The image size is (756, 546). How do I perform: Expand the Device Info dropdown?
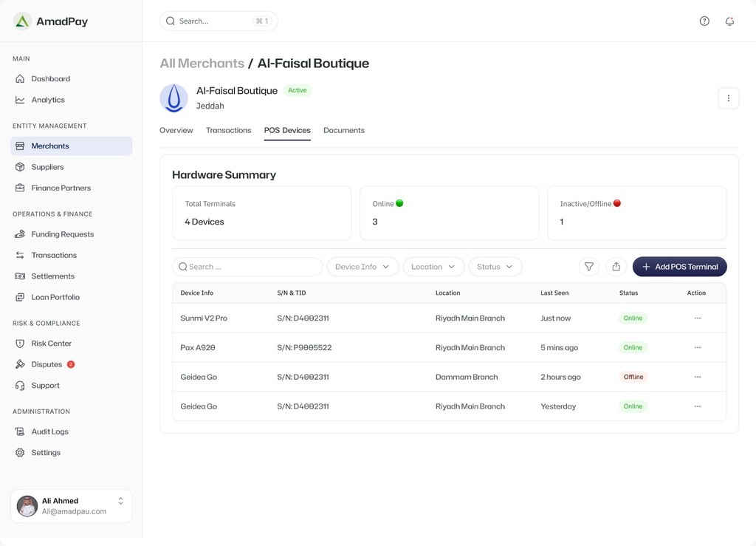pyautogui.click(x=362, y=267)
